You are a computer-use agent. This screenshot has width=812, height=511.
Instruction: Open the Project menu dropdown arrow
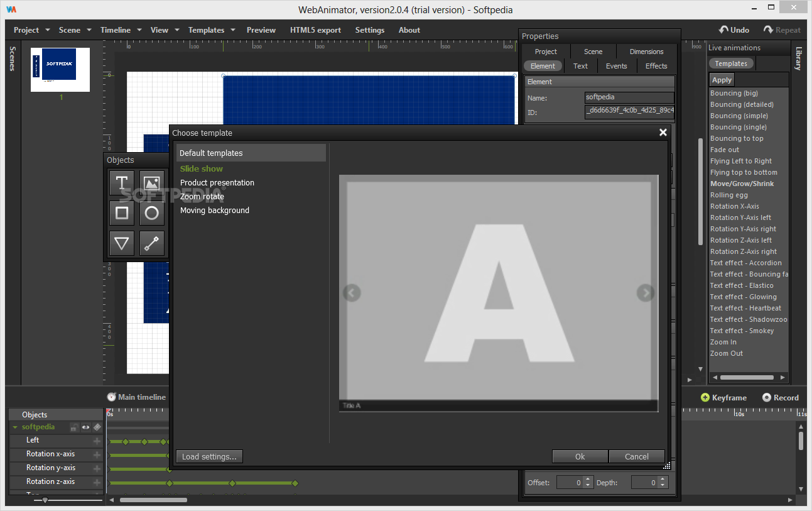(x=47, y=30)
